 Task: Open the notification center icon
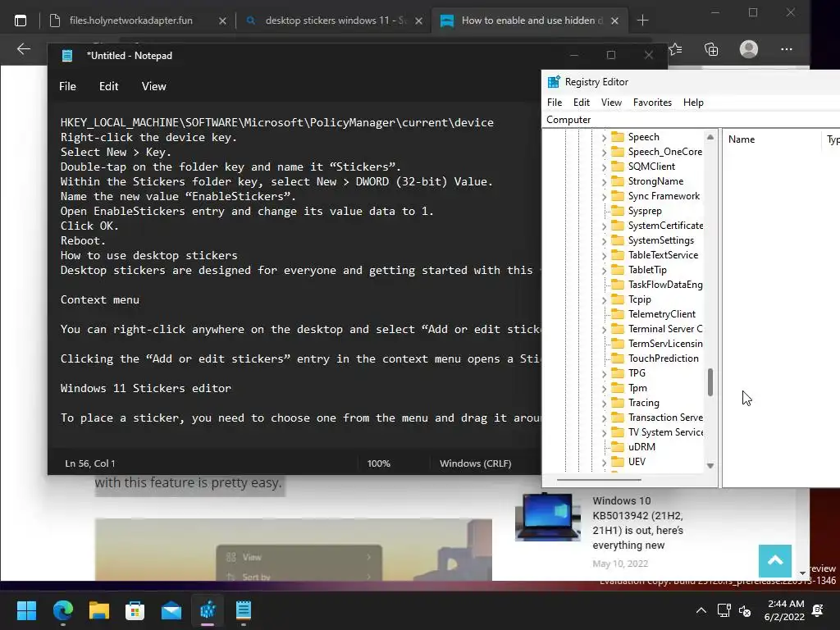coord(818,610)
